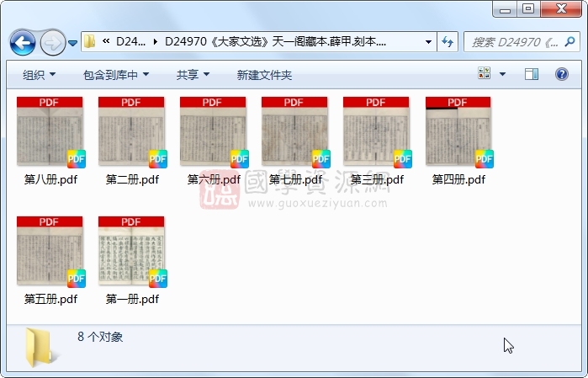Click the file name 第二册.pdf

tap(132, 179)
